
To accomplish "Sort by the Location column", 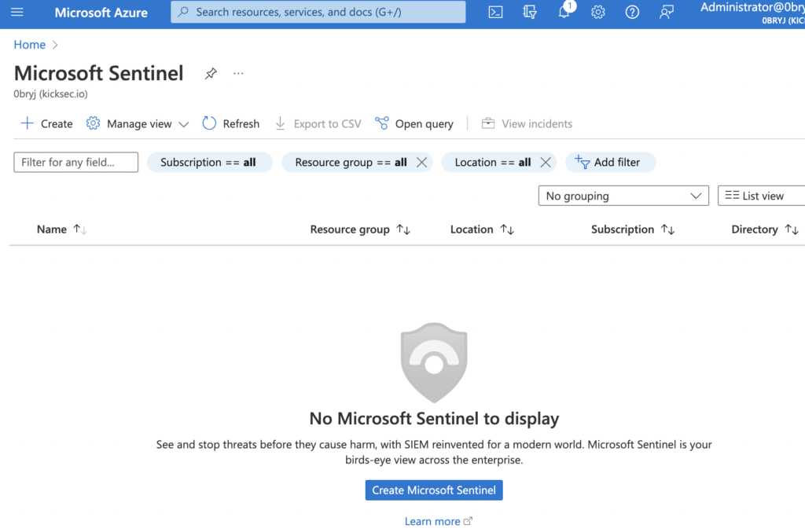I will 482,229.
